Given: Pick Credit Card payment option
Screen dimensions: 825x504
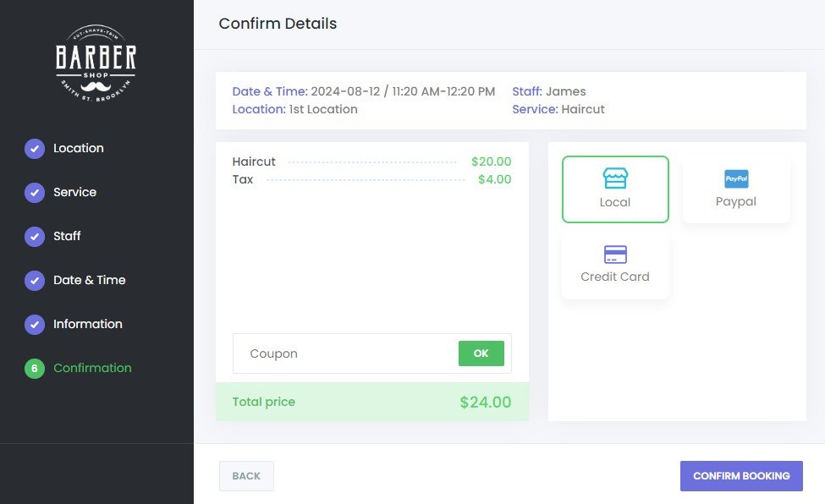Looking at the screenshot, I should pyautogui.click(x=615, y=266).
